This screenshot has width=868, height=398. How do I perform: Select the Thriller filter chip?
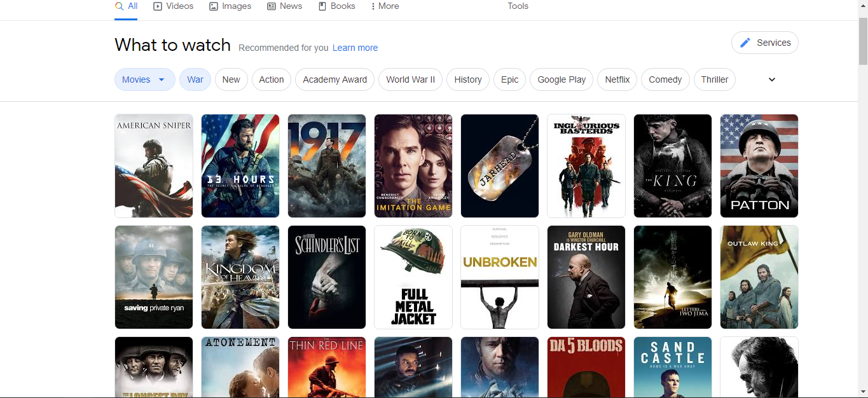(715, 79)
